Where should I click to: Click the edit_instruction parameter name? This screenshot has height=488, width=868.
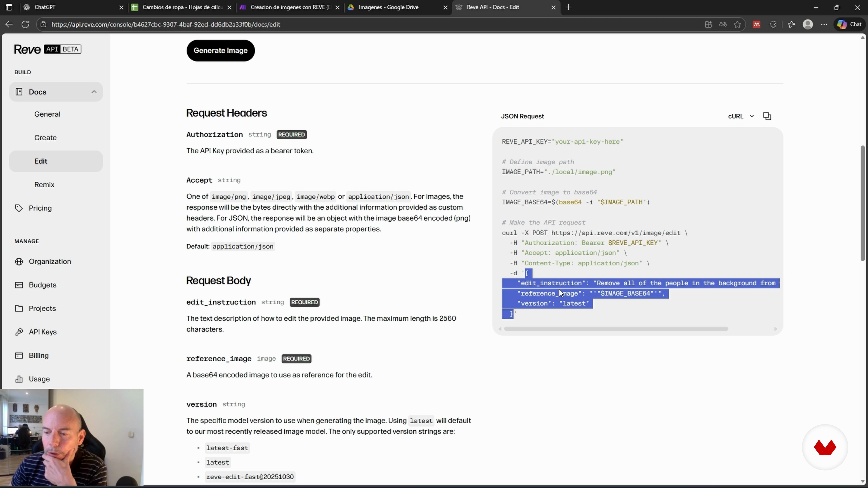221,303
